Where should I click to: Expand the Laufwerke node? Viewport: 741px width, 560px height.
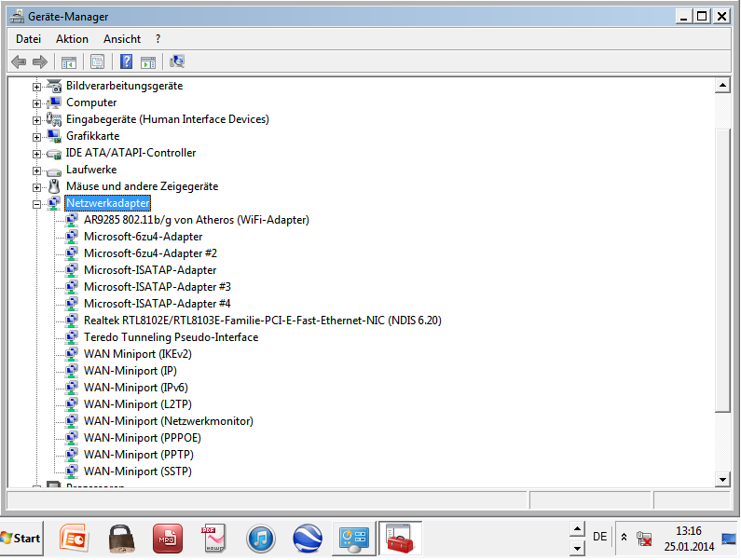click(x=36, y=171)
